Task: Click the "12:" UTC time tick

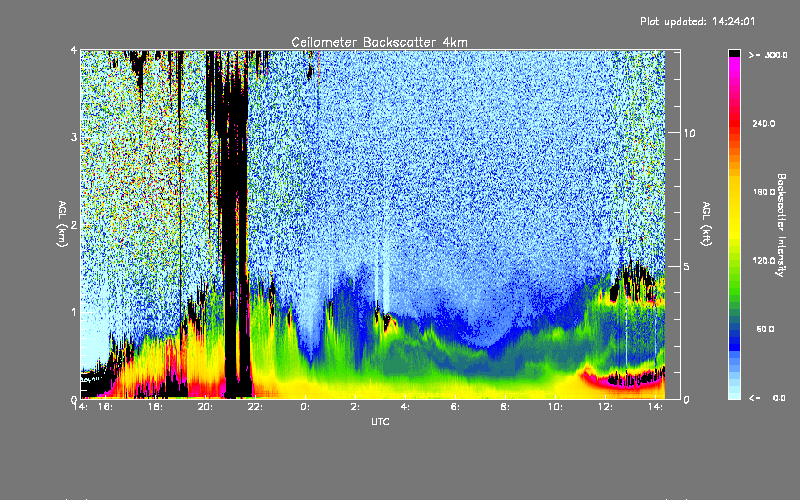Action: 605,407
